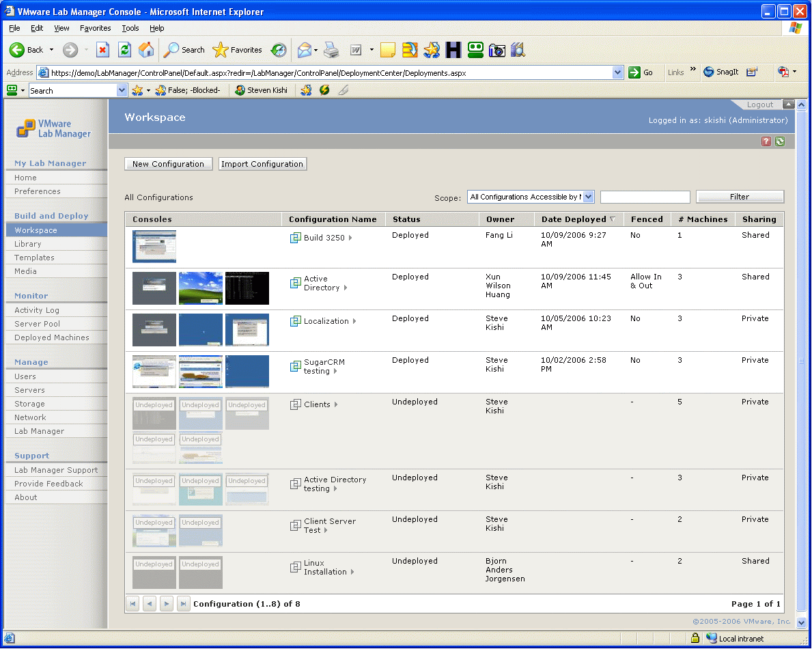Open Server Pool in the Monitor section
The width and height of the screenshot is (812, 649).
pyautogui.click(x=38, y=324)
